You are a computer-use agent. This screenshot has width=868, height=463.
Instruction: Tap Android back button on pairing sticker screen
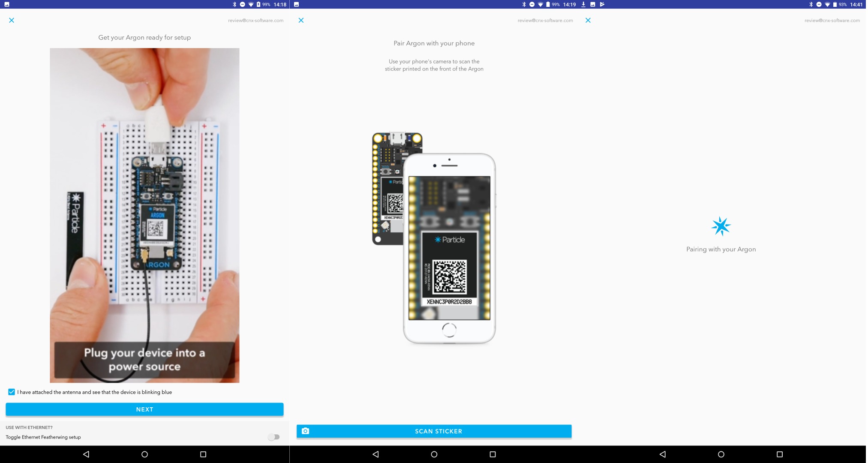(x=375, y=454)
